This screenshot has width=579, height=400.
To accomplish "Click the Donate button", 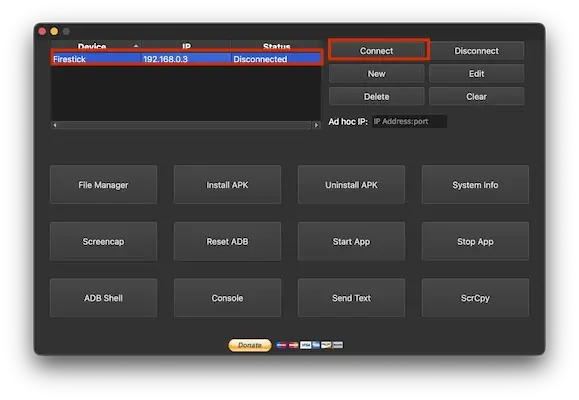I will [250, 345].
